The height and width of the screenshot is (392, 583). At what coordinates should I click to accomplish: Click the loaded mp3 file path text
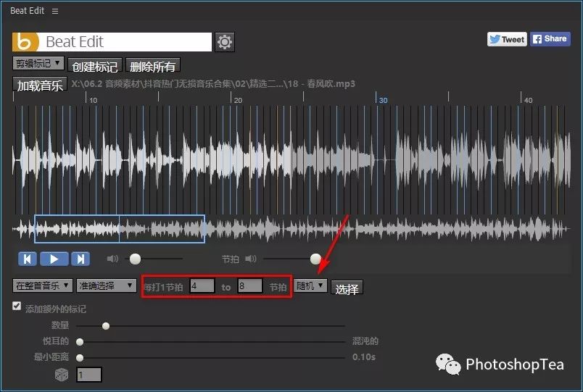tap(213, 84)
